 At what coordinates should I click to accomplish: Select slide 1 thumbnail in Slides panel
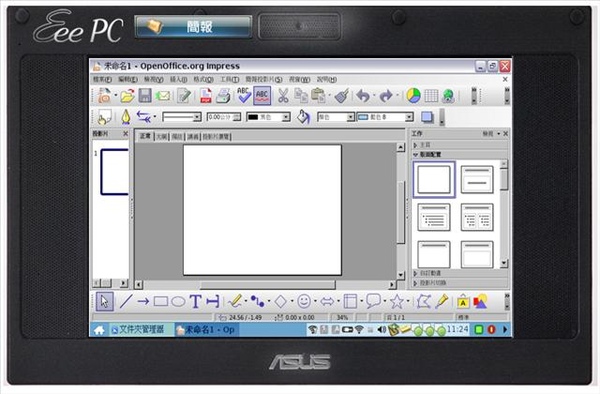pyautogui.click(x=114, y=172)
